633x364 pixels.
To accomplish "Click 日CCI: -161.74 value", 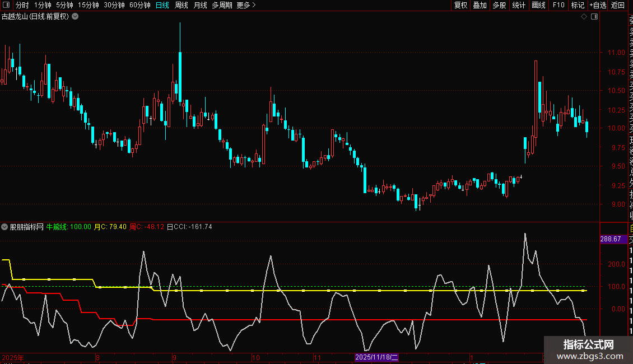I will coord(189,227).
